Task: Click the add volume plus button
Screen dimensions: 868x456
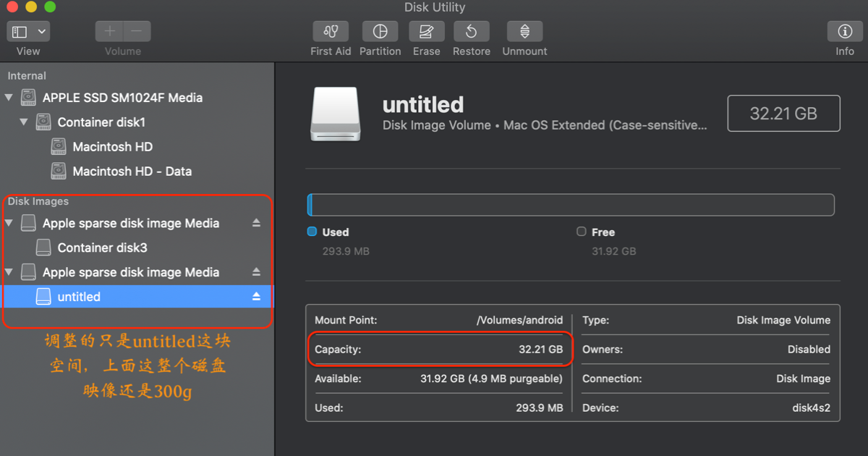Action: click(x=110, y=32)
